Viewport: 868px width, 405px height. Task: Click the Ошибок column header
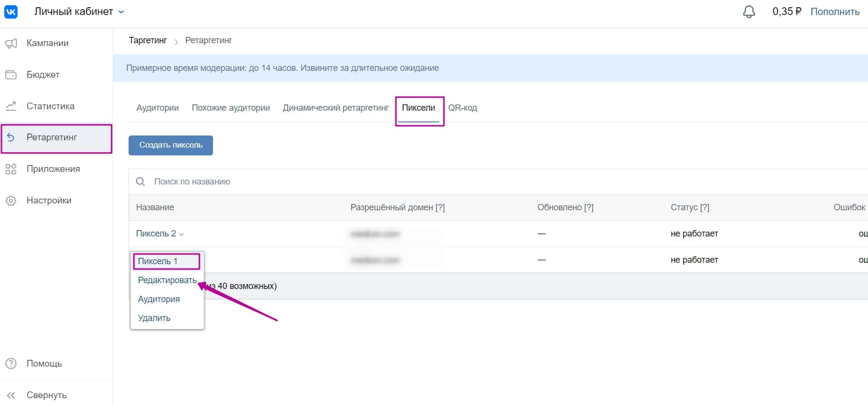point(849,207)
